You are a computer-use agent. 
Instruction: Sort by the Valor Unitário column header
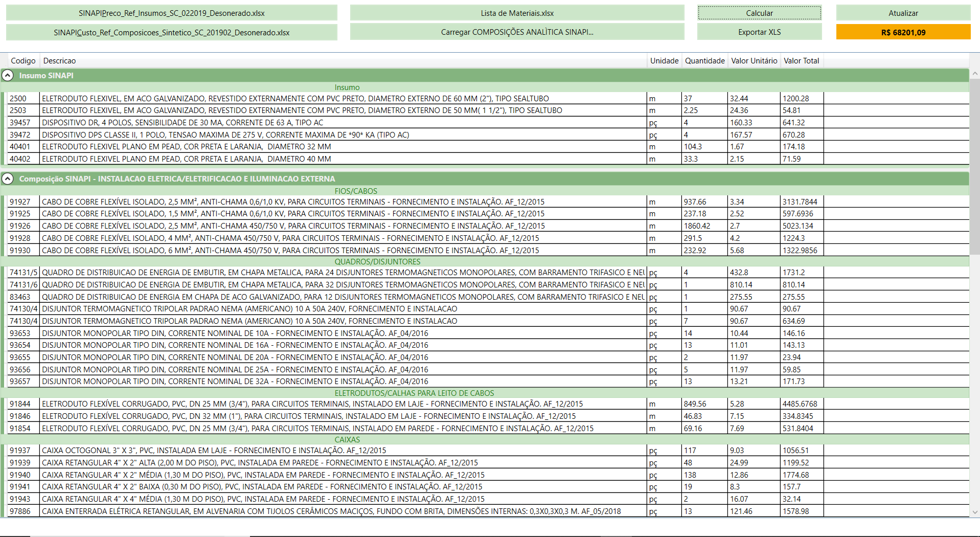[754, 61]
